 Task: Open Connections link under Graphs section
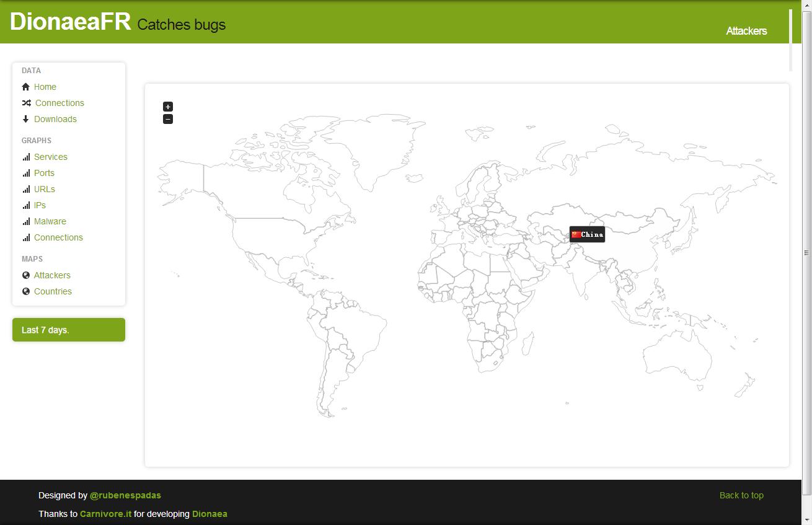(58, 237)
